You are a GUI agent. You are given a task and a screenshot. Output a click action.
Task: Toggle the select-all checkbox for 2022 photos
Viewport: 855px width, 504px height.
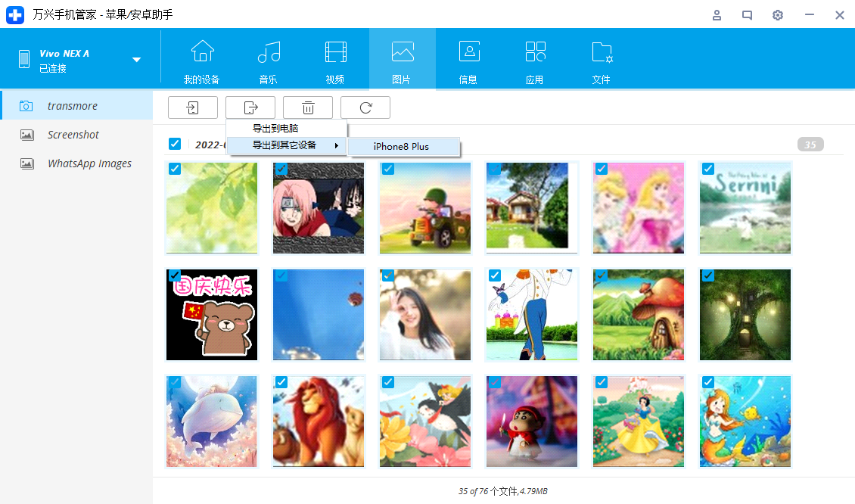click(175, 144)
